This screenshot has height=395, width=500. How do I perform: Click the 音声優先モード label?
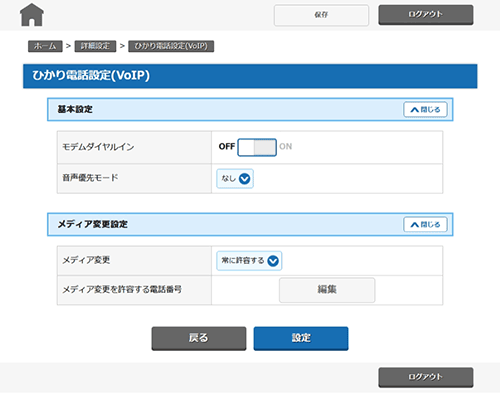[90, 178]
